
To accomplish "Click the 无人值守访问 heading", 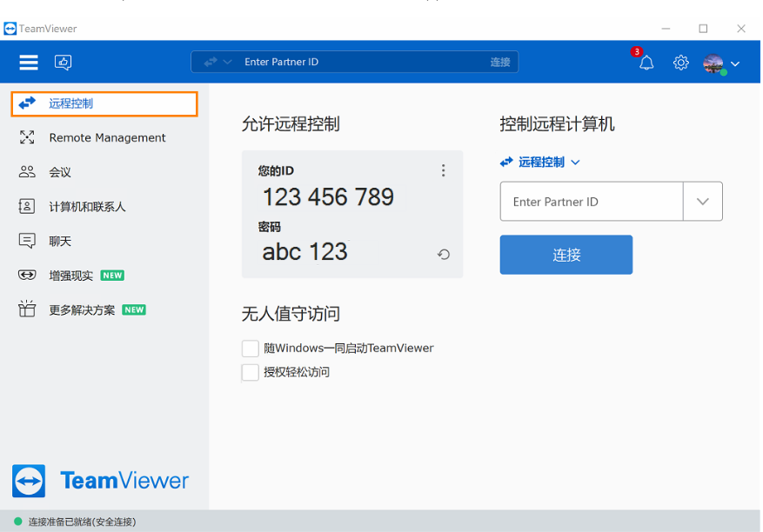I will (x=291, y=314).
